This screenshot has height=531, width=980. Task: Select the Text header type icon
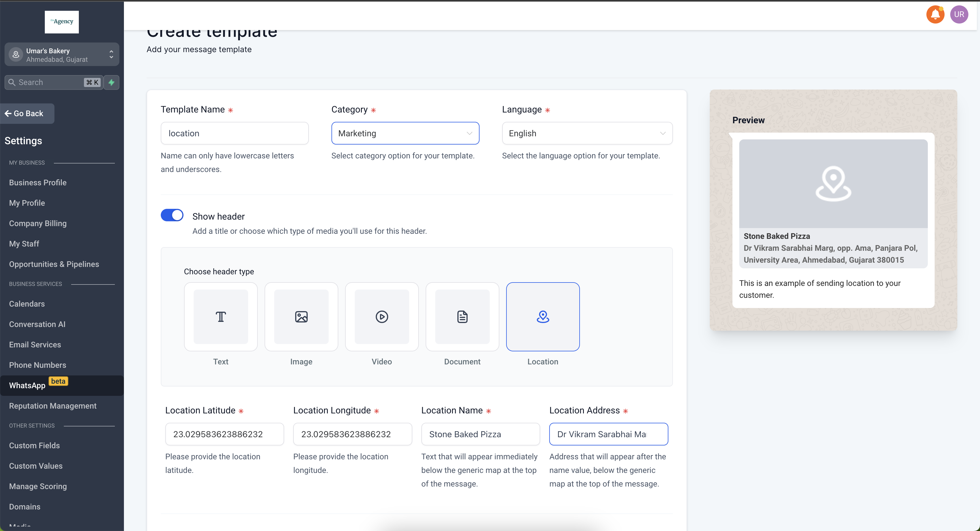[221, 317]
